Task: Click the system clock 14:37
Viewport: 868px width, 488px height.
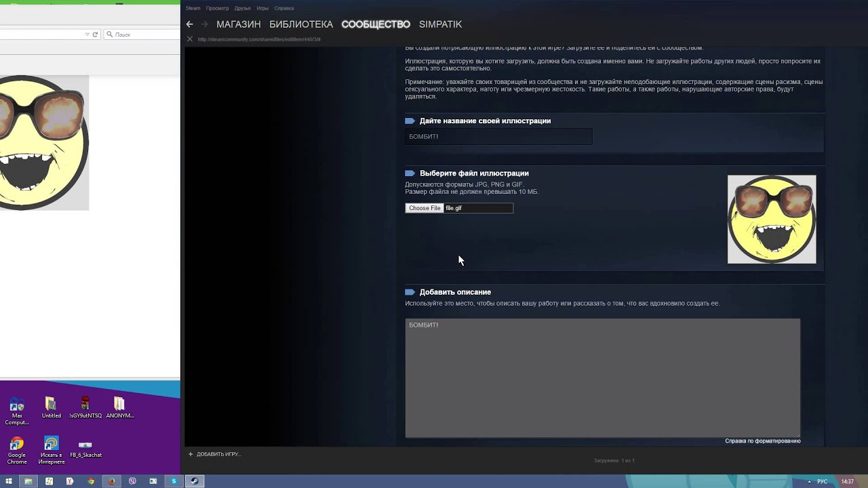Action: (x=848, y=481)
